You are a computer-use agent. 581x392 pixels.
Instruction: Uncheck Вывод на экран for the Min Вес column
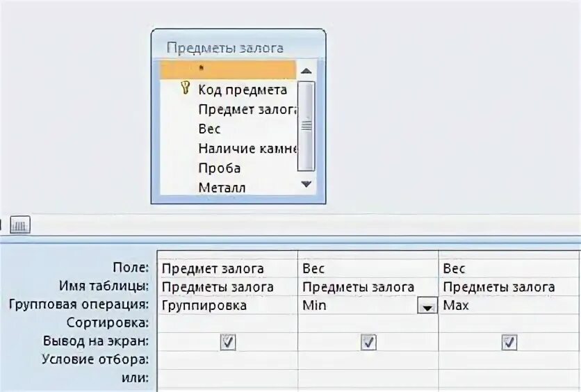coord(368,342)
